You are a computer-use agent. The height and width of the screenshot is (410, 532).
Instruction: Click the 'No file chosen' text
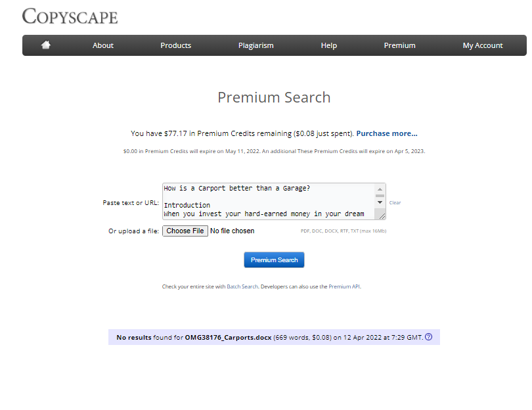[232, 231]
